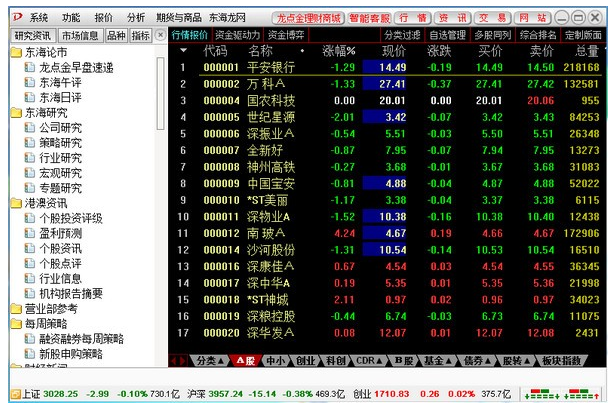Expand the 债券 tab menu
The width and height of the screenshot is (615, 414).
click(x=488, y=361)
